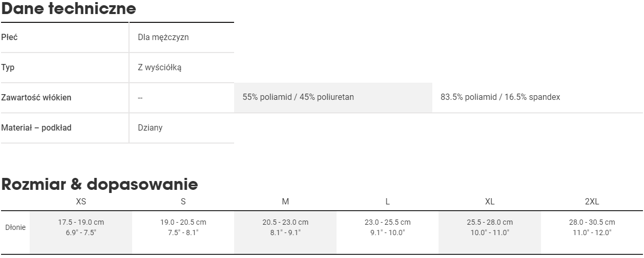Image resolution: width=644 pixels, height=258 pixels.
Task: Click the 'Dłonie' row label
Action: 15,227
